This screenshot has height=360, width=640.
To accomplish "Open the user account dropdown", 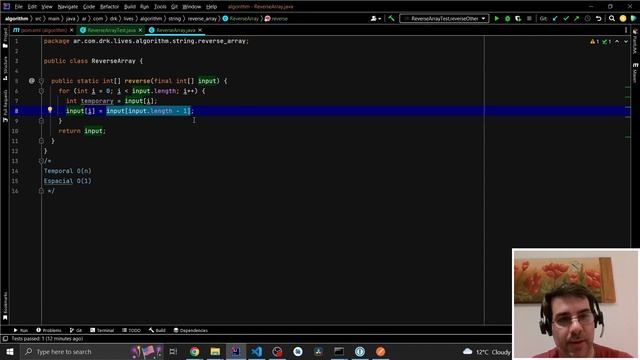I will [376, 18].
